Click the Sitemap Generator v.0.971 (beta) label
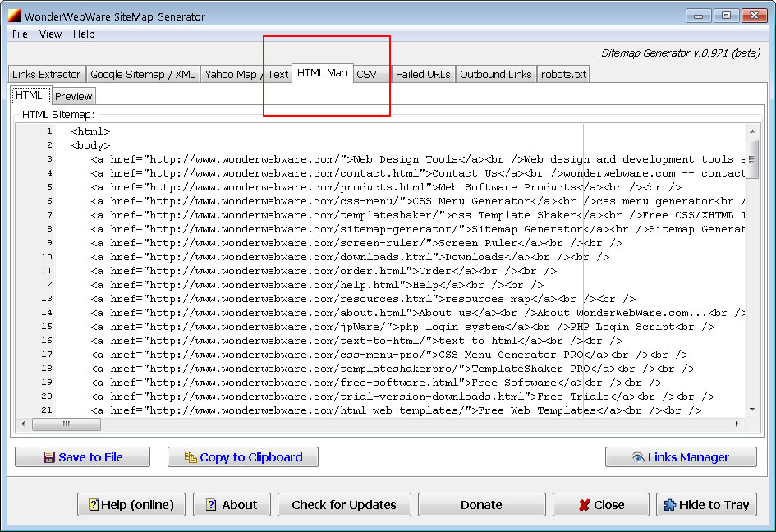This screenshot has height=532, width=776. pyautogui.click(x=681, y=53)
